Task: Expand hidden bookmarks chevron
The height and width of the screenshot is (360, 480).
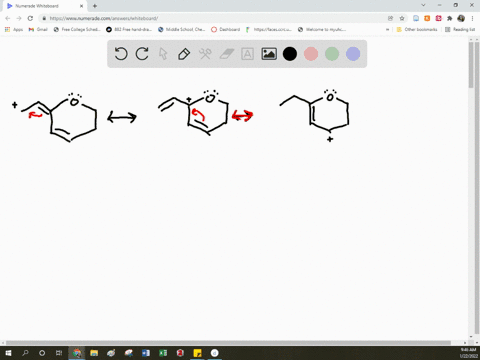Action: (x=387, y=29)
